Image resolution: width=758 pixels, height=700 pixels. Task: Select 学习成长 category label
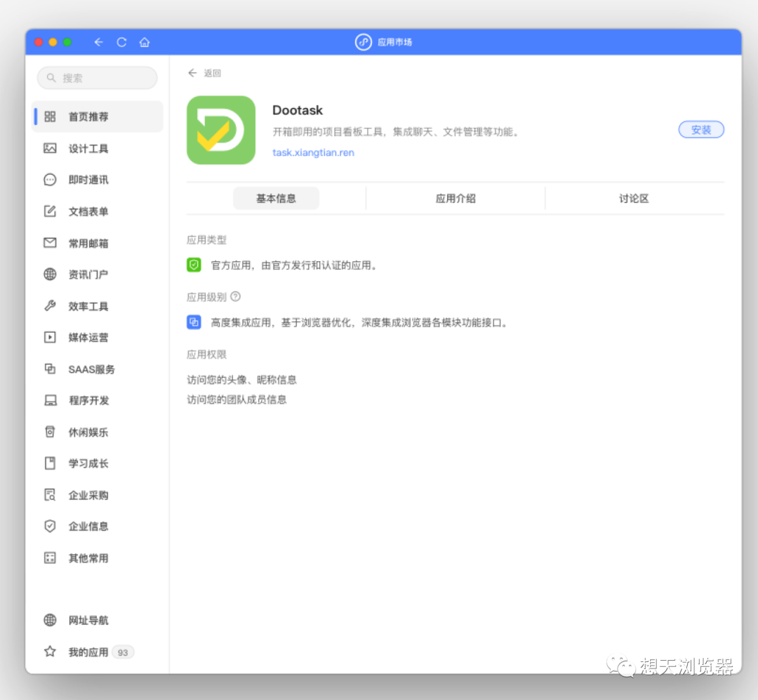tap(88, 463)
